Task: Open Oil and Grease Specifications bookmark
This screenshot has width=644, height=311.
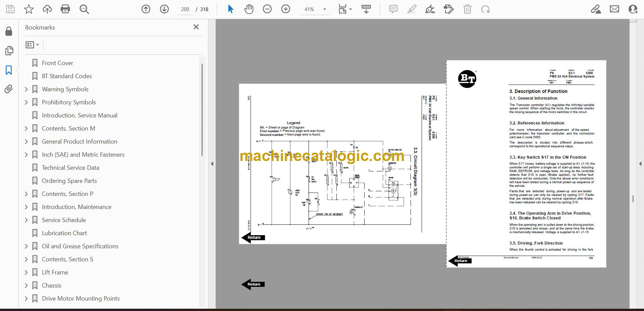Action: coord(80,246)
